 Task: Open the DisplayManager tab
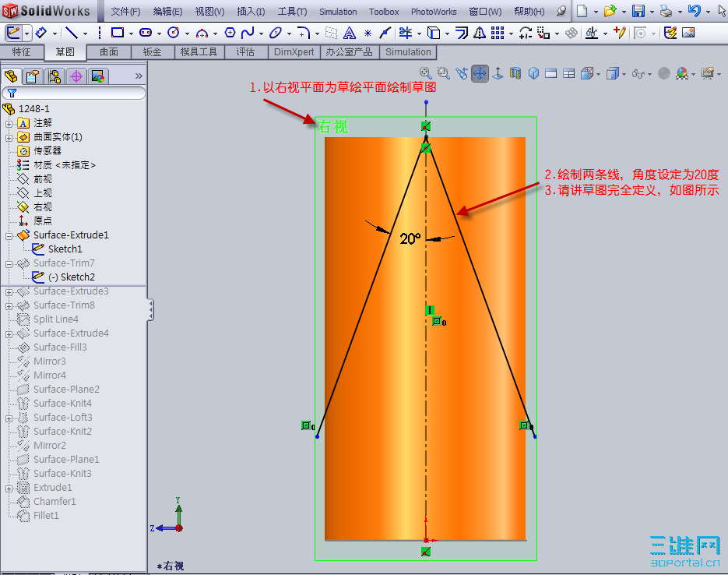pyautogui.click(x=98, y=76)
